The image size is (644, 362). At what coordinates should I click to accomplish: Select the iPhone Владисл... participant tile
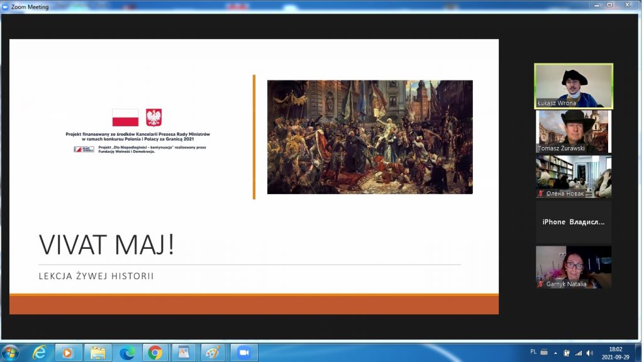(573, 222)
